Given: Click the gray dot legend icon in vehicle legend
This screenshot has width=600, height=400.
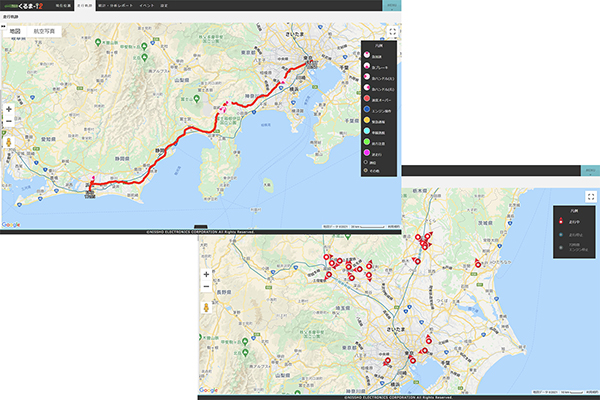Looking at the screenshot, I should tap(561, 247).
